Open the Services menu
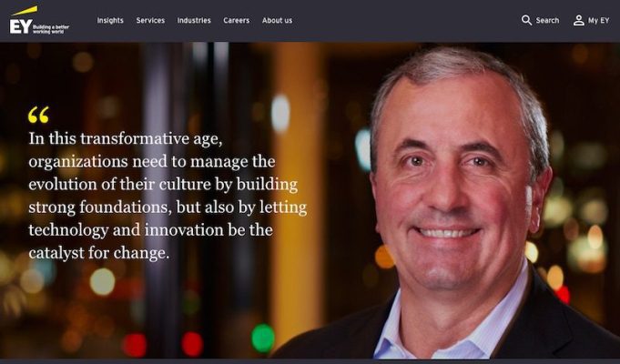 tap(150, 21)
